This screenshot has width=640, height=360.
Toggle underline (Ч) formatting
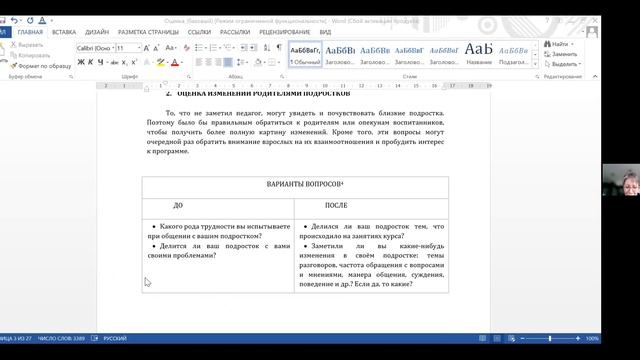[100, 62]
